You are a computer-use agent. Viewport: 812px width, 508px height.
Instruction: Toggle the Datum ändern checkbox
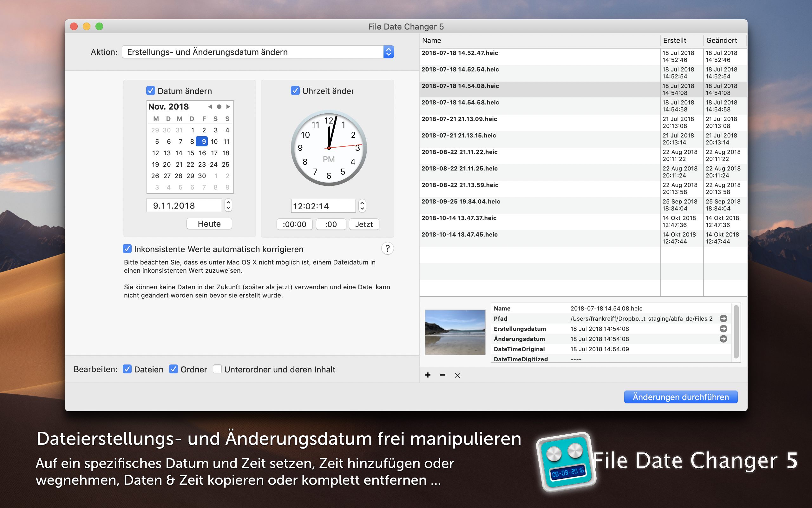[x=151, y=91]
